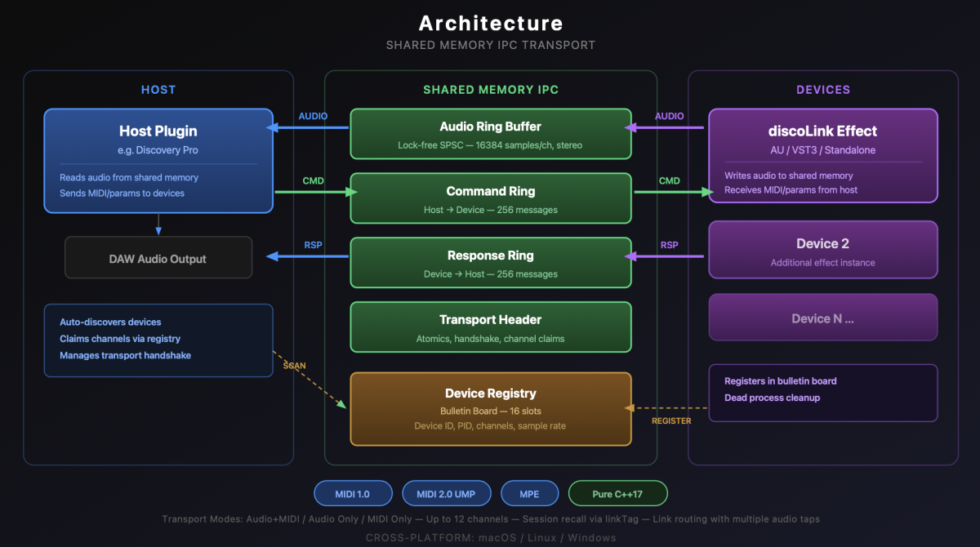Click the Registers in bulletin board box

click(822, 392)
